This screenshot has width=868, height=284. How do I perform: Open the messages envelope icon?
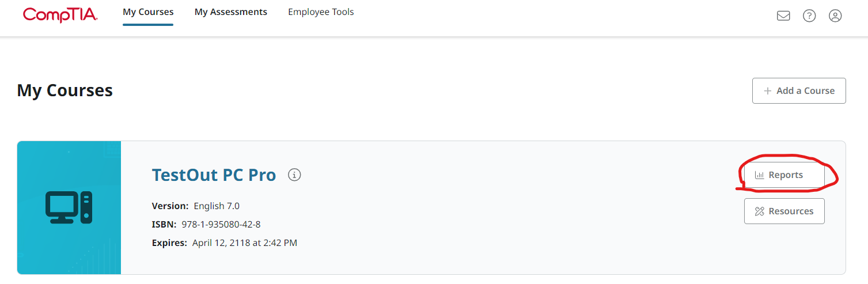783,16
